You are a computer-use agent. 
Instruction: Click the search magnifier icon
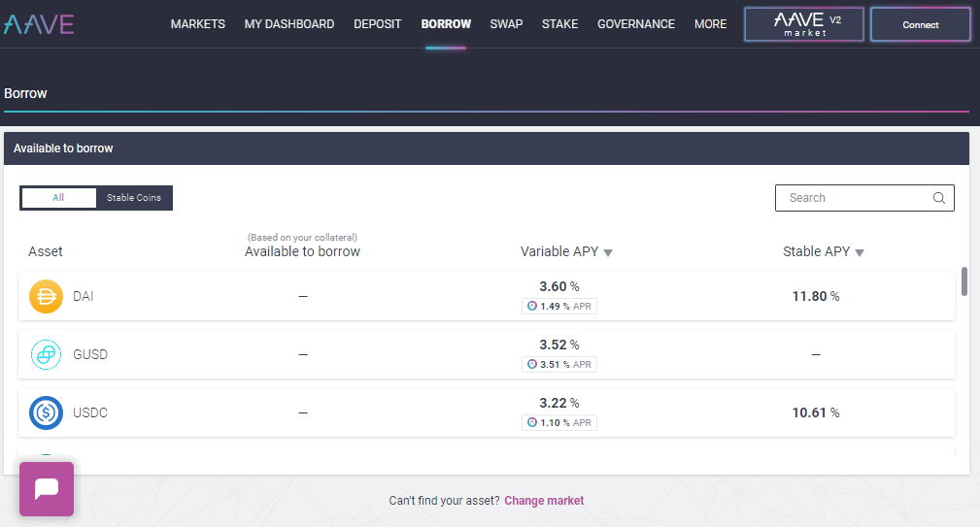coord(939,198)
